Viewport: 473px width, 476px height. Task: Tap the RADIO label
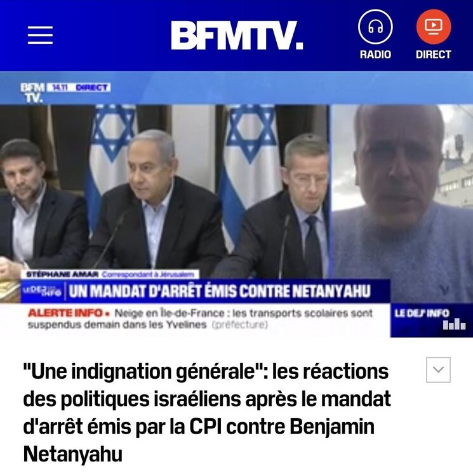[375, 55]
